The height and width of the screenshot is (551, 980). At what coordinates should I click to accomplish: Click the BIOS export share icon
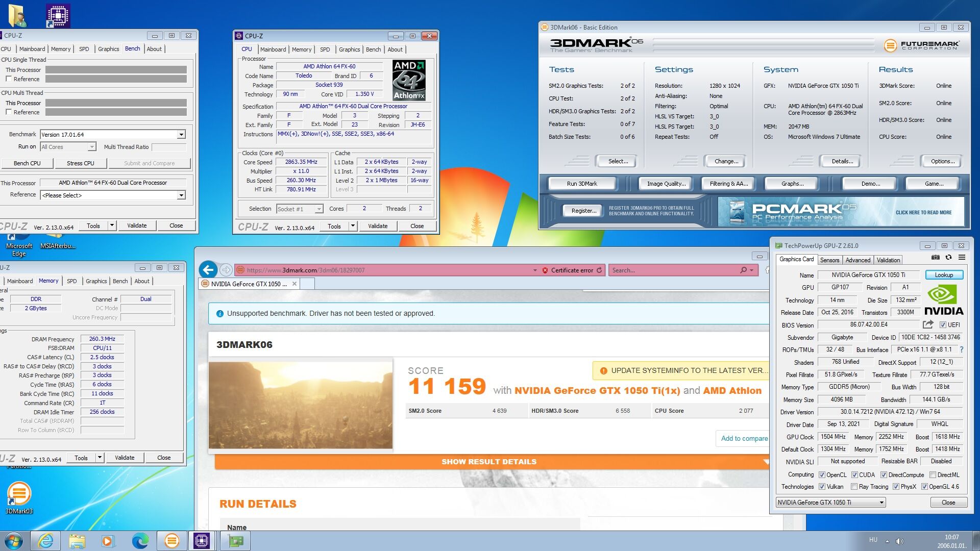[x=928, y=324]
